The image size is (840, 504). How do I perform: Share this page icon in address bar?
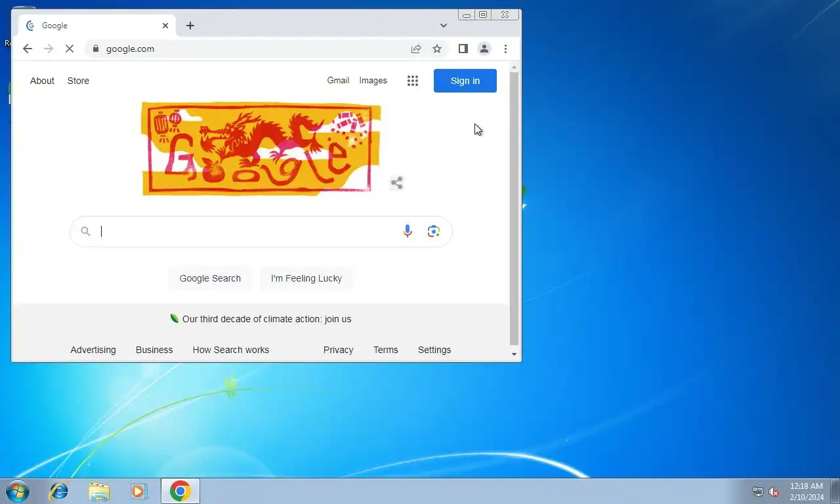point(416,49)
